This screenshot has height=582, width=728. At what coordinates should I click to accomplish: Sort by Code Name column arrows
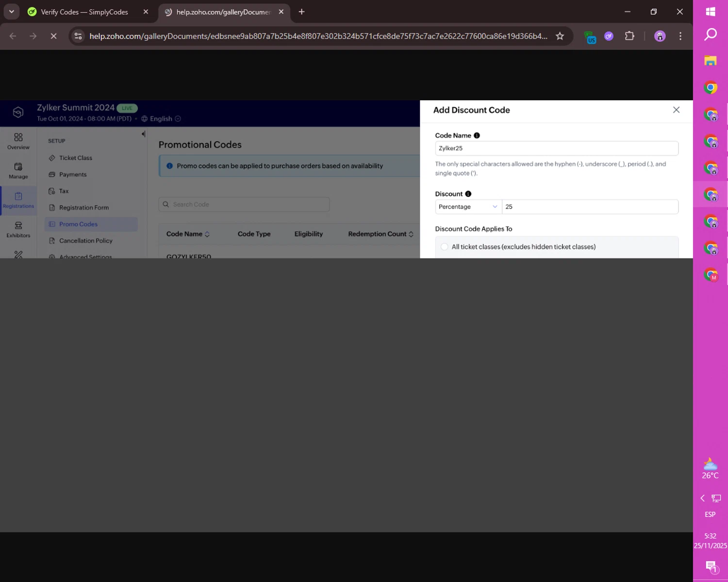coord(207,234)
